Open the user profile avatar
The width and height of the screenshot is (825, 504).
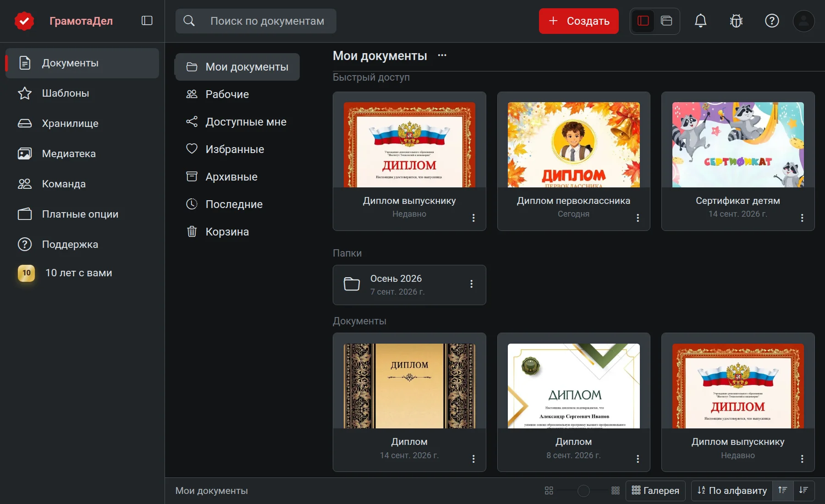[804, 21]
